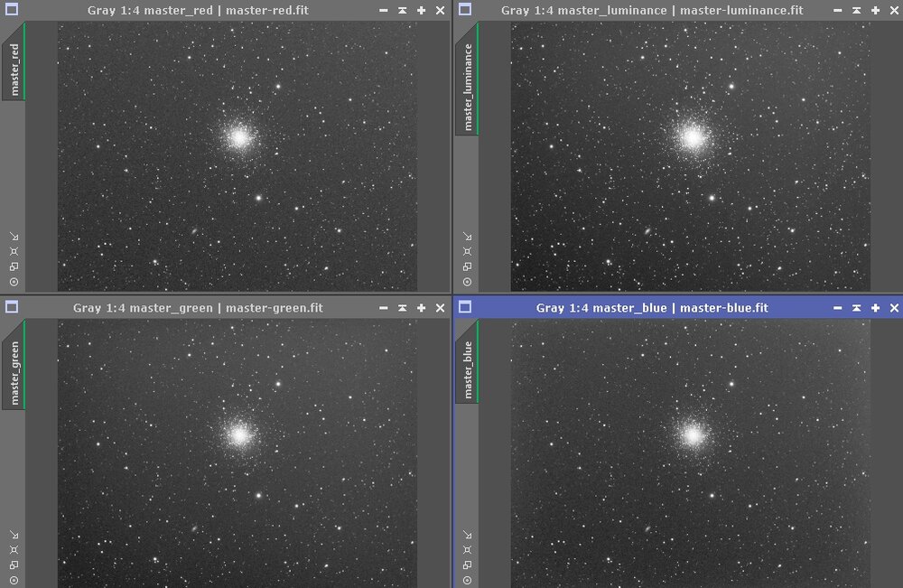This screenshot has height=588, width=903.
Task: Click the circle target icon in master_green window
Action: point(14,579)
